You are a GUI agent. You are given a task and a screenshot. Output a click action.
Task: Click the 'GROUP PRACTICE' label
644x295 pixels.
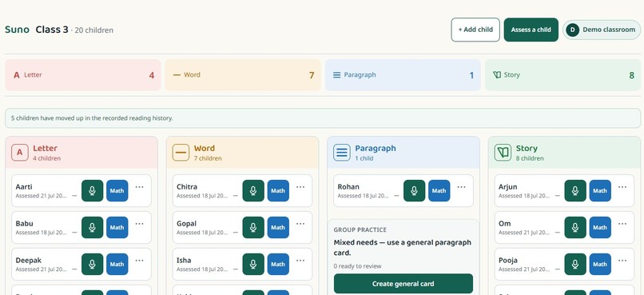(360, 229)
